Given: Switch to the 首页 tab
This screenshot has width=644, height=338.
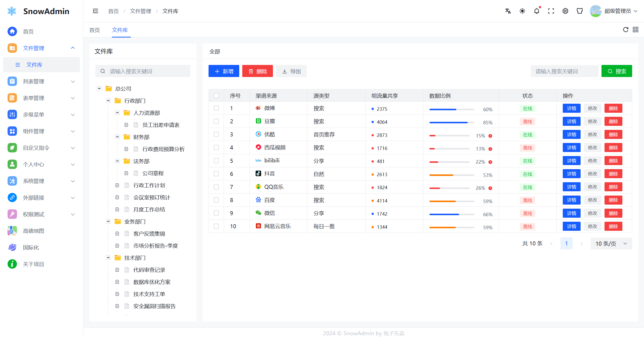Looking at the screenshot, I should [95, 30].
